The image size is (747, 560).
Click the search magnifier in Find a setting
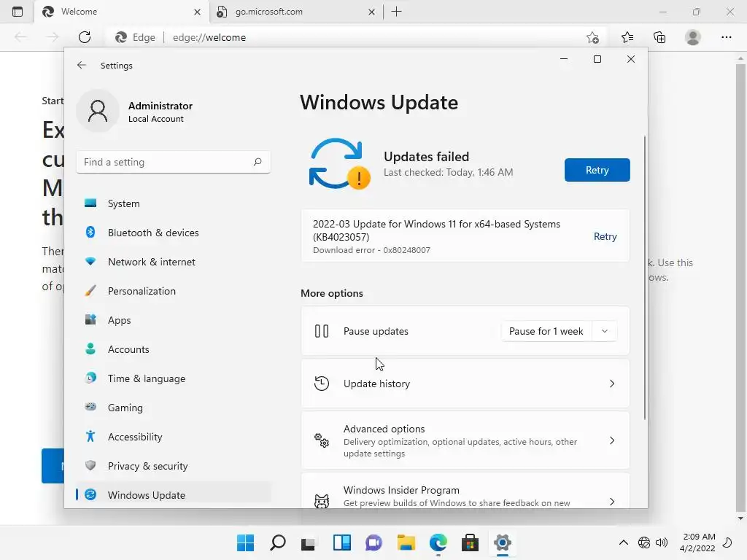pyautogui.click(x=258, y=162)
